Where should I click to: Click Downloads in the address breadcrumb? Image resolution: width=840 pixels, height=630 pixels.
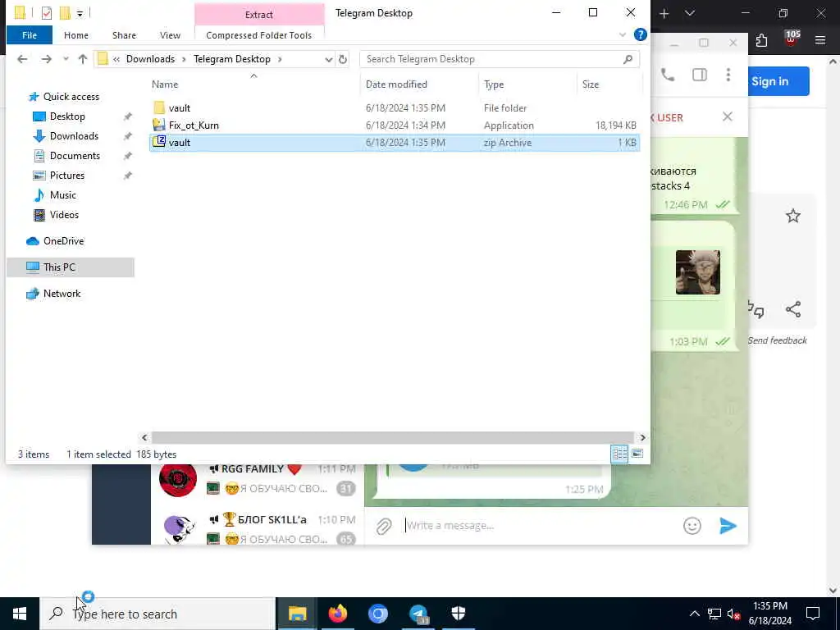click(x=151, y=59)
